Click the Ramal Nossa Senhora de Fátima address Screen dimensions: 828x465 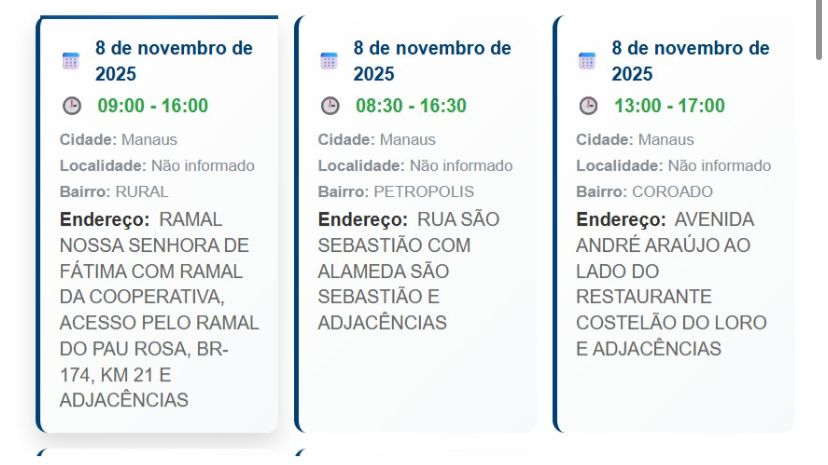pyautogui.click(x=158, y=310)
